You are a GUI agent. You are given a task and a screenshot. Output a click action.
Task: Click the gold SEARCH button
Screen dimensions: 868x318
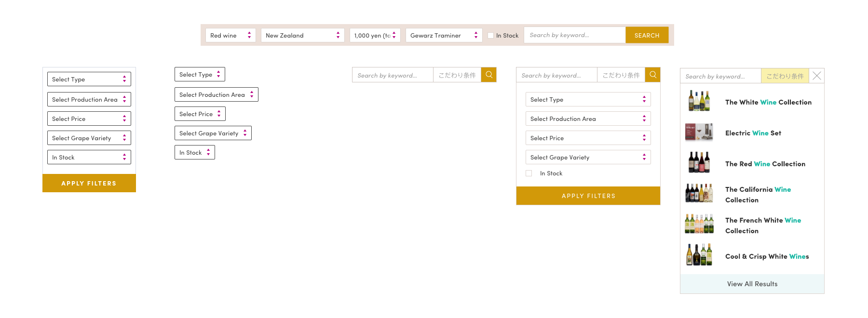[x=647, y=35]
